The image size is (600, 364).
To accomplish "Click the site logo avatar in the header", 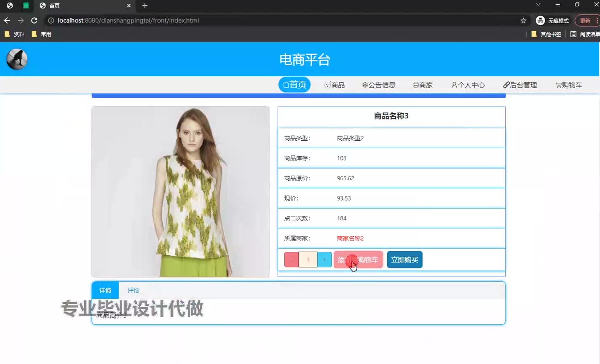I will [17, 59].
